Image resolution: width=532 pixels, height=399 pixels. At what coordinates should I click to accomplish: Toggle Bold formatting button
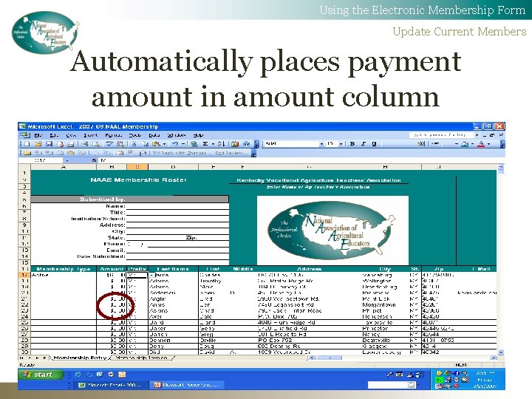[x=352, y=144]
